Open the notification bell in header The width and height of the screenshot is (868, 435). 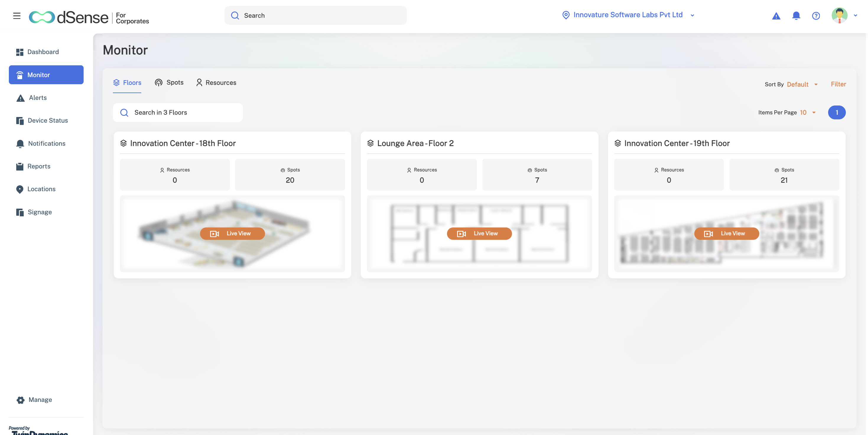tap(796, 15)
